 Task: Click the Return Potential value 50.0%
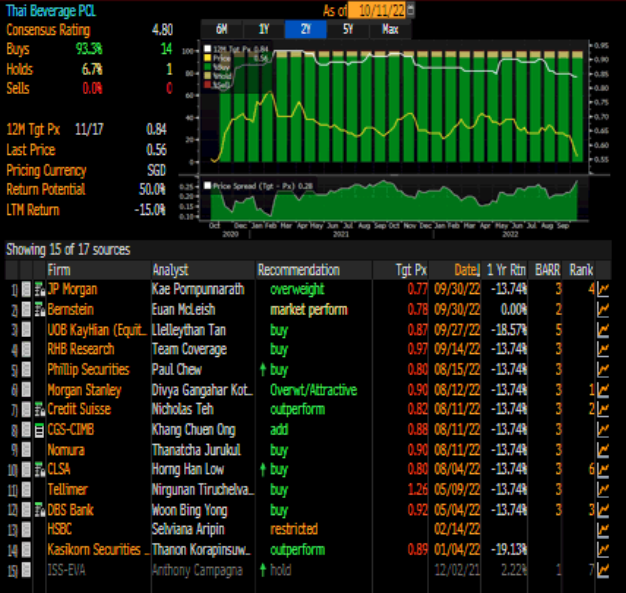(x=152, y=189)
